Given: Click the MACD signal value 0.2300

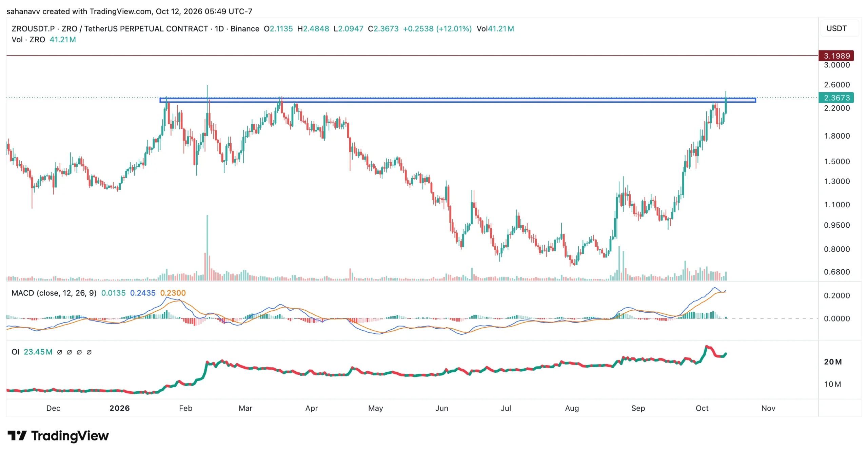Looking at the screenshot, I should pos(173,293).
